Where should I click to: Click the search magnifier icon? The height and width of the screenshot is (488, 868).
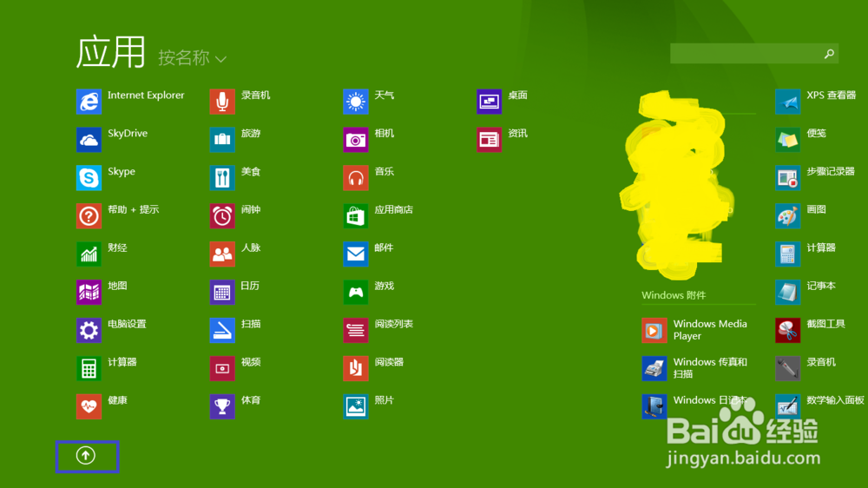click(x=829, y=54)
